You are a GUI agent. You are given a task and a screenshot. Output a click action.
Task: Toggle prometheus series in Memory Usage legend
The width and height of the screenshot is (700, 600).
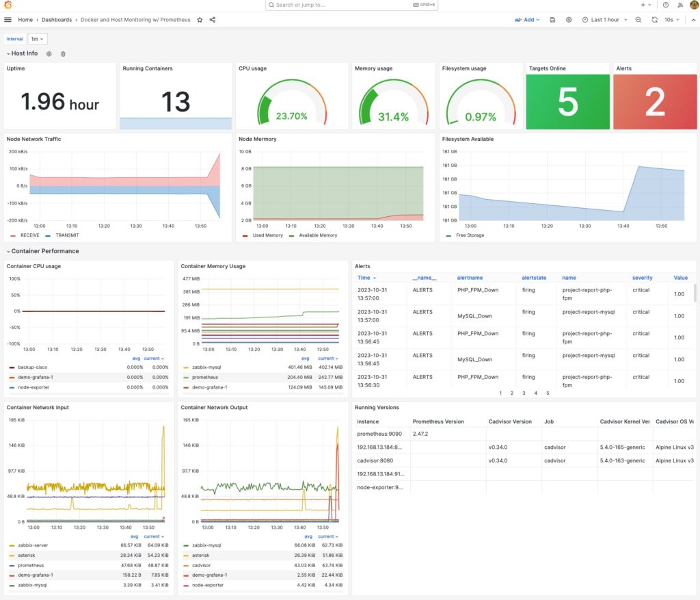click(205, 377)
